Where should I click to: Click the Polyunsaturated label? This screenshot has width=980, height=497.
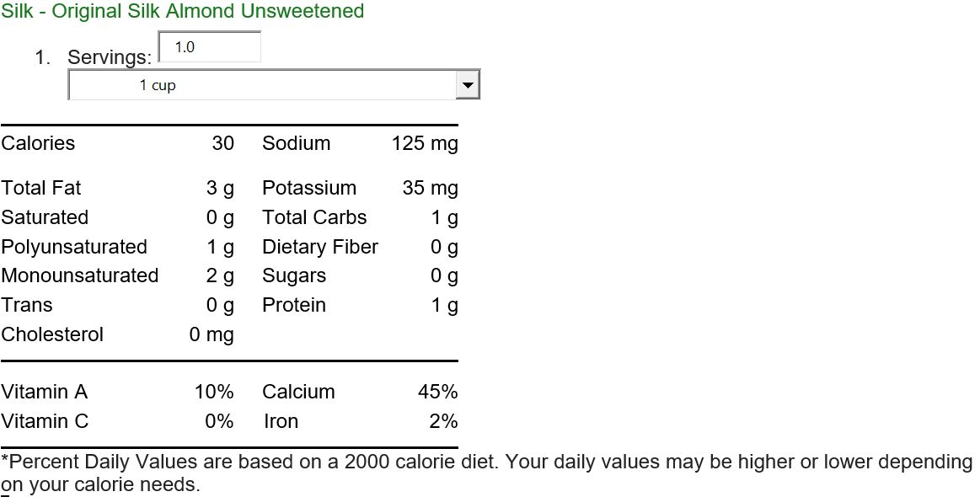click(74, 247)
